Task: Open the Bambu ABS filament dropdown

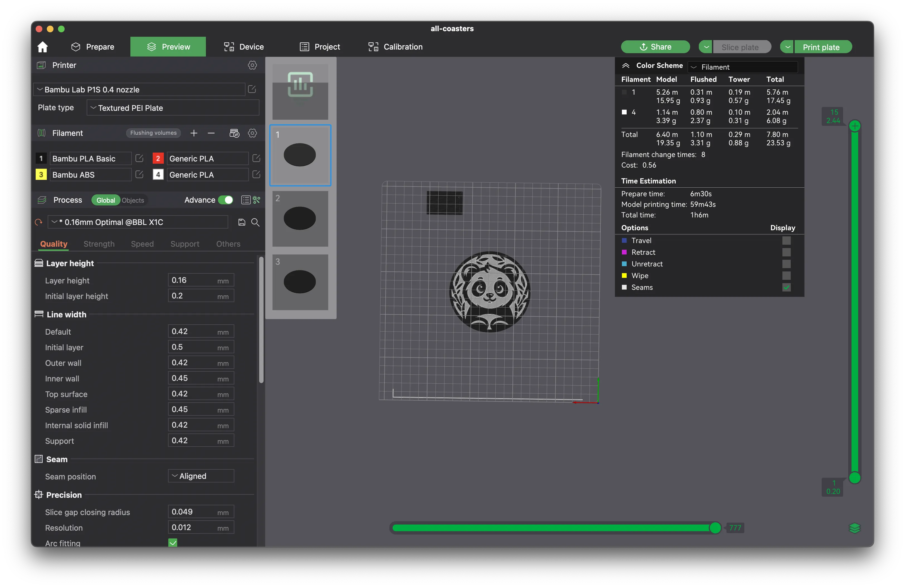Action: pos(91,174)
